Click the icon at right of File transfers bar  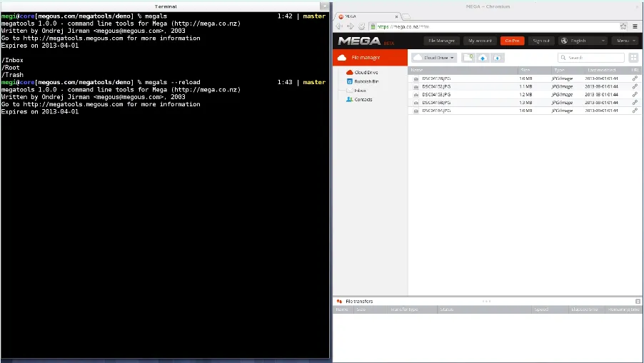point(638,301)
